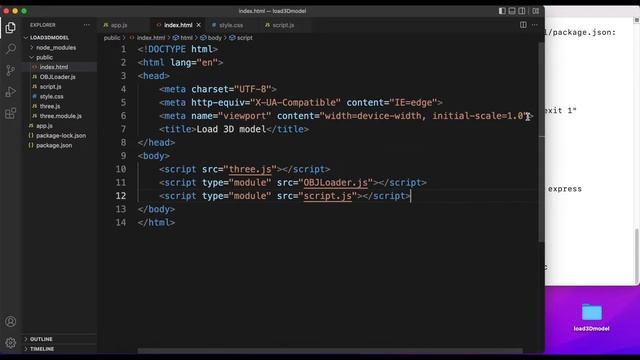Viewport: 640px width, 360px height.
Task: Toggle bottom panel layout icon
Action: (x=512, y=11)
